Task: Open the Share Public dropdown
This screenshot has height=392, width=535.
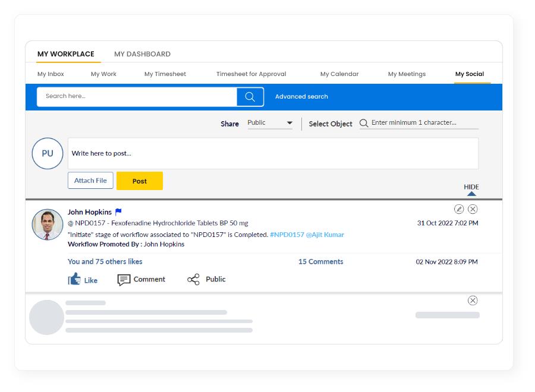Action: point(270,123)
